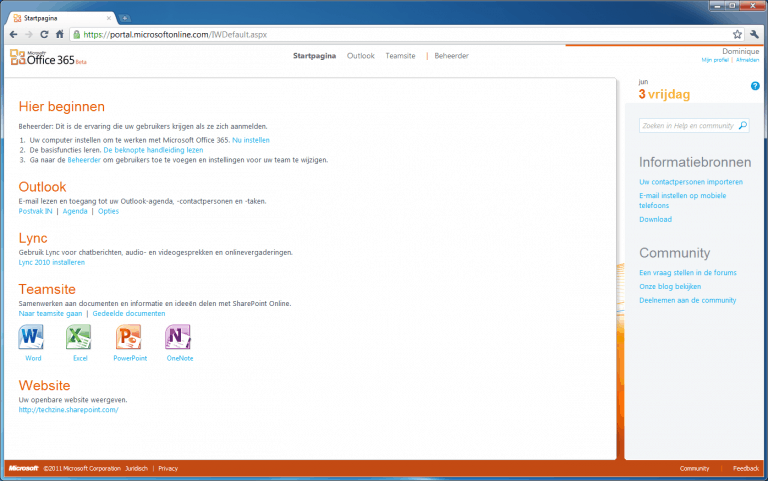Click the green lock icon in address bar
Image resolution: width=768 pixels, height=481 pixels.
tap(76, 34)
